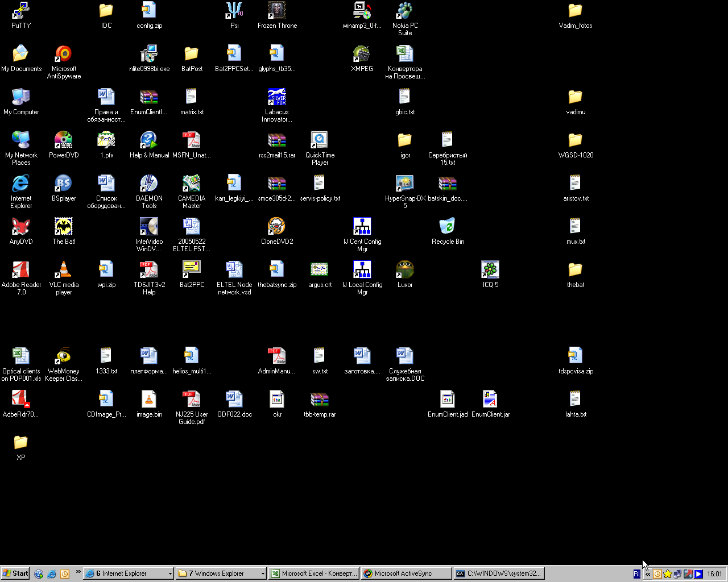Viewport: 728px width, 582px height.
Task: Select the Adobe Reader 7.0 icon
Action: pyautogui.click(x=21, y=270)
